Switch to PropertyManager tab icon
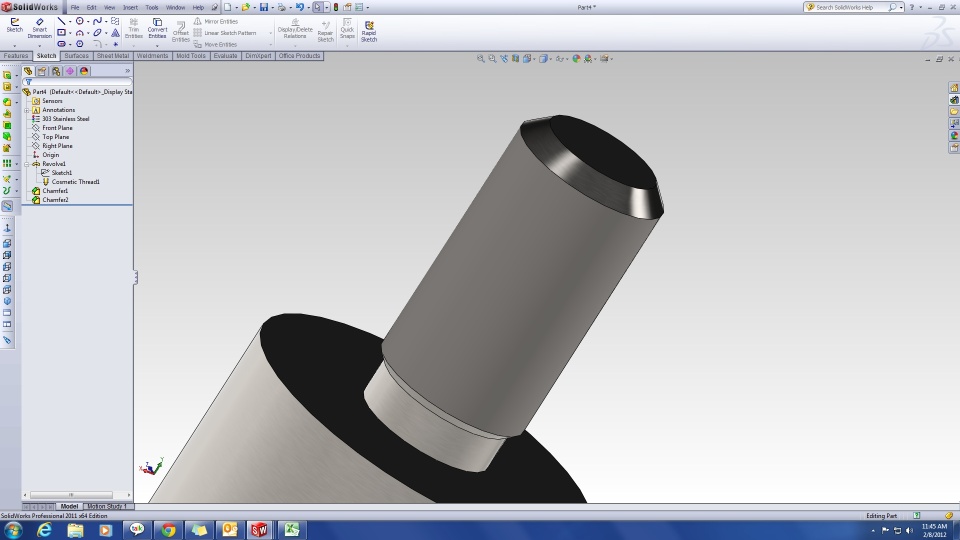960x540 pixels. coord(42,71)
